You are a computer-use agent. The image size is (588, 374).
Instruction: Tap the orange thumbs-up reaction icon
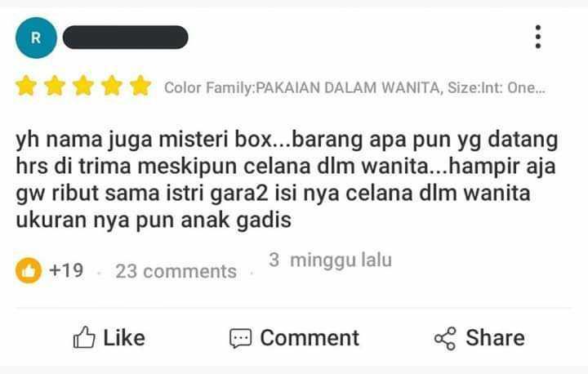click(29, 270)
